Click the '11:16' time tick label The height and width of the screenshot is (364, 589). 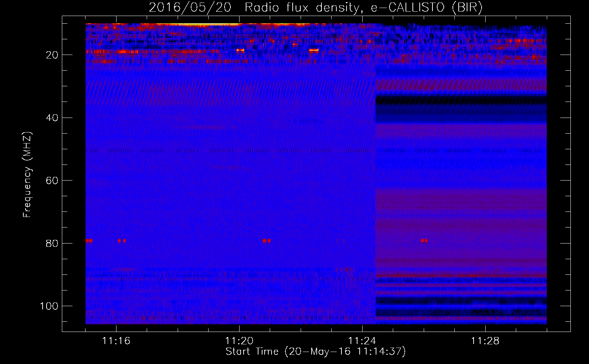click(x=116, y=341)
